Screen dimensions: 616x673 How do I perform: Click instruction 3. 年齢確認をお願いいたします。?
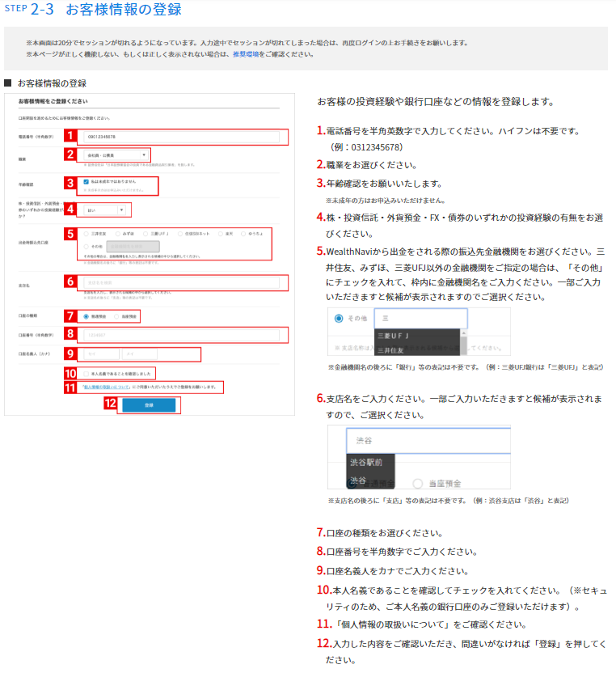(x=380, y=184)
